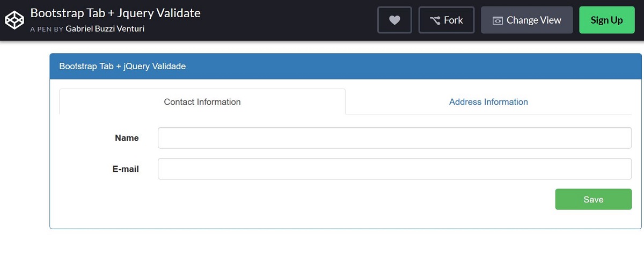Open the Address Information tab
This screenshot has width=644, height=255.
488,101
